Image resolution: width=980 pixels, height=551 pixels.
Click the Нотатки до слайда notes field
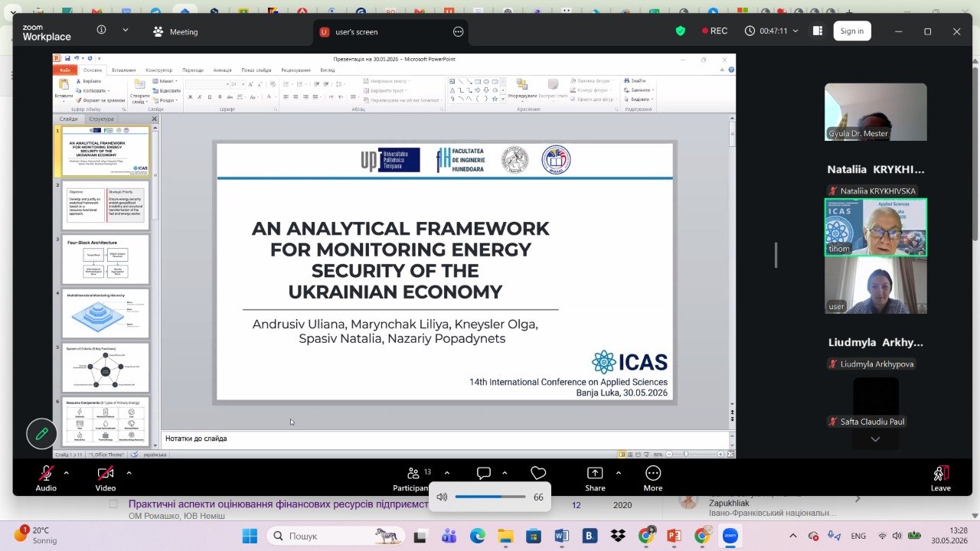[x=445, y=439]
